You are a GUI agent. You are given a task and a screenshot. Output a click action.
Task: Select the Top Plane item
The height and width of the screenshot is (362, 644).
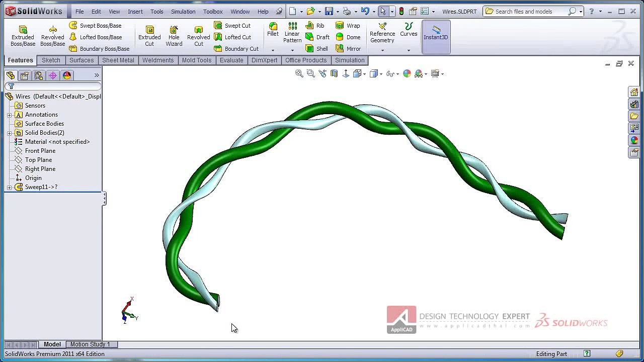38,160
